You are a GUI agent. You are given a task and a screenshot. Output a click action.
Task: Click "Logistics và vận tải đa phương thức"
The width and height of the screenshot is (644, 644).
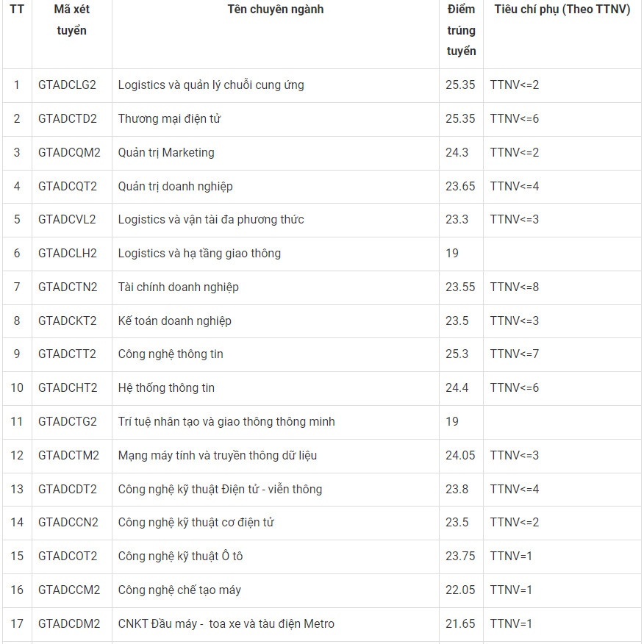coord(211,220)
